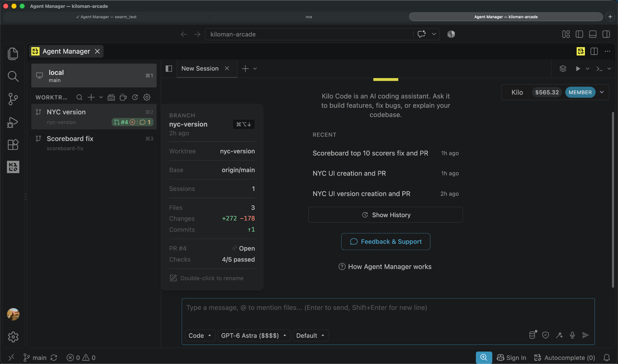This screenshot has height=364, width=618.
Task: Open the Extensions view icon
Action: tap(13, 145)
